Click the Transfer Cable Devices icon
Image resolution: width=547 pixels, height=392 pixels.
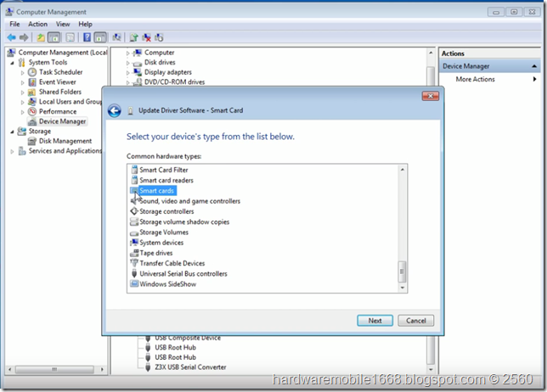(134, 263)
